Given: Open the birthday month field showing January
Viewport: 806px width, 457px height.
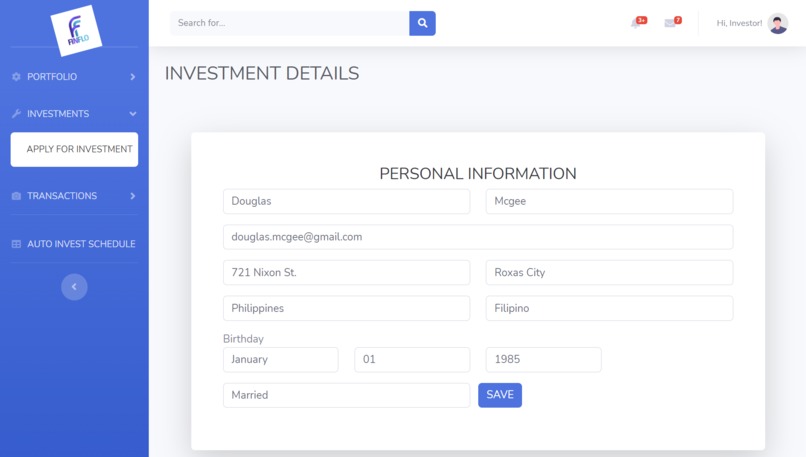Looking at the screenshot, I should click(281, 359).
